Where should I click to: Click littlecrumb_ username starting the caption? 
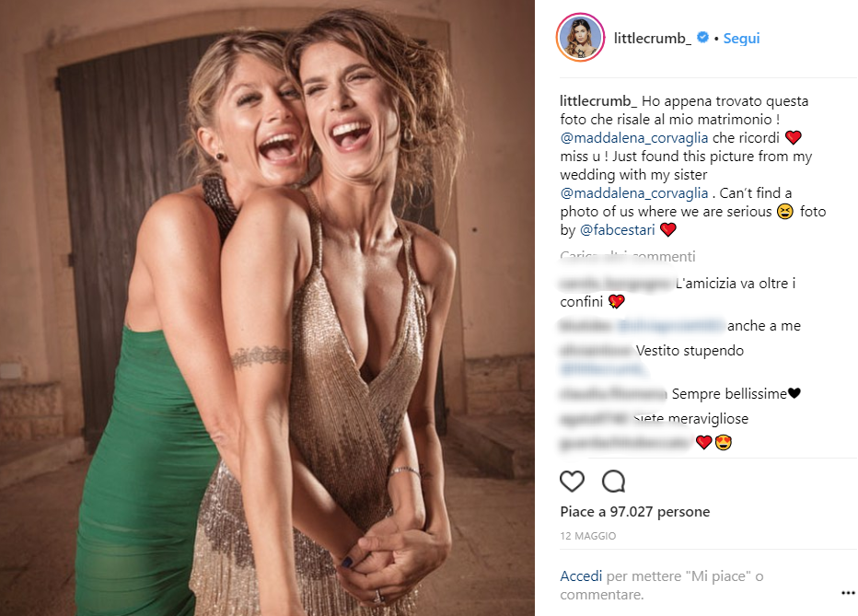[x=598, y=100]
